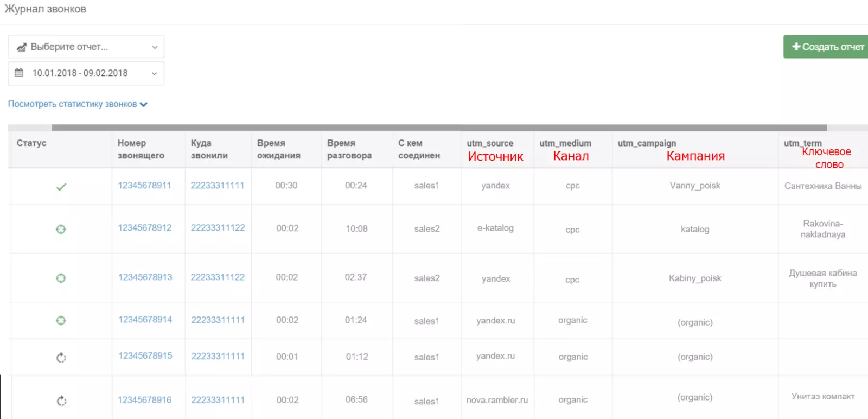
Task: Click the calendar icon in date field
Action: (x=19, y=73)
